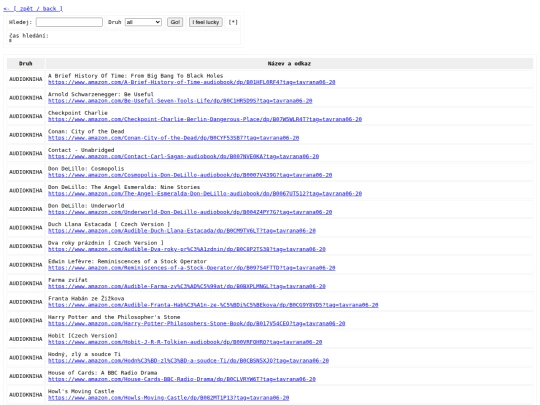Select title text 'Farma zvířat'

(68, 281)
